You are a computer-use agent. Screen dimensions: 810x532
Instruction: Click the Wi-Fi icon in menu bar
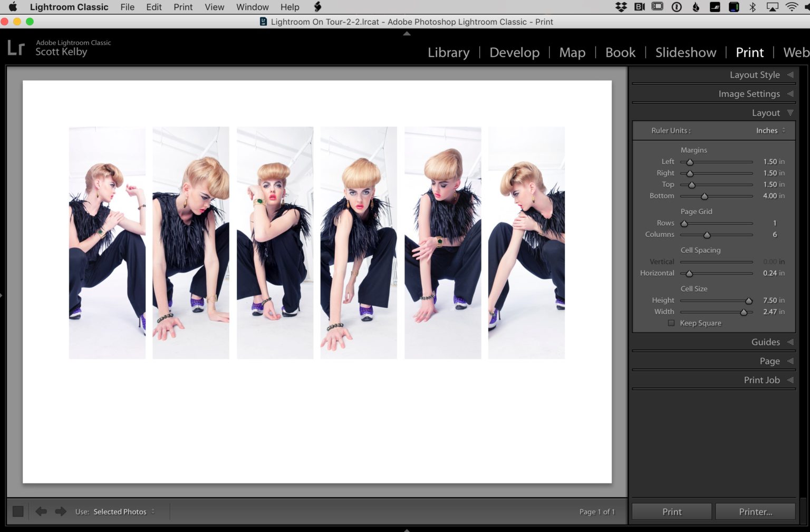791,7
